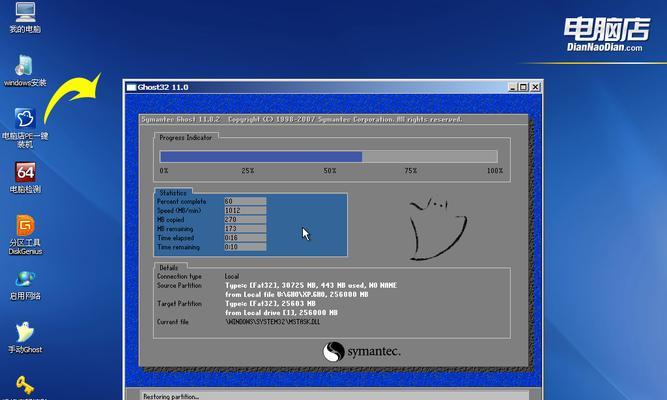
Task: Click the Details group label
Action: pyautogui.click(x=168, y=268)
